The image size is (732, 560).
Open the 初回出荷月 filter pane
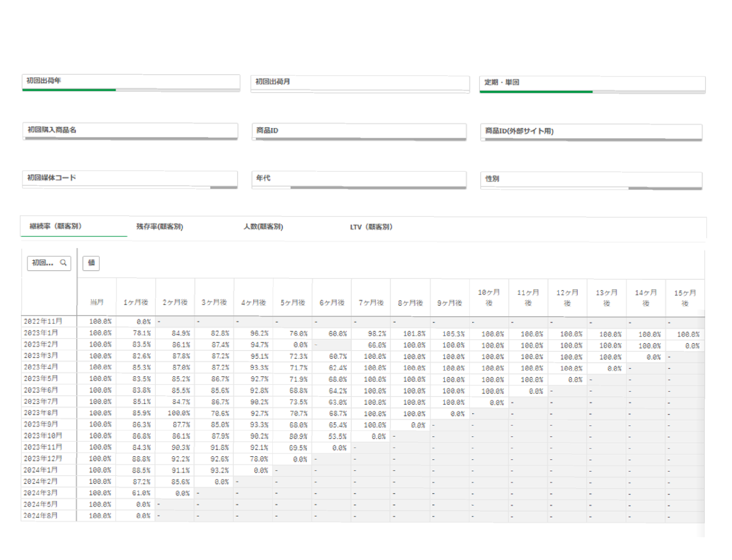(x=360, y=83)
